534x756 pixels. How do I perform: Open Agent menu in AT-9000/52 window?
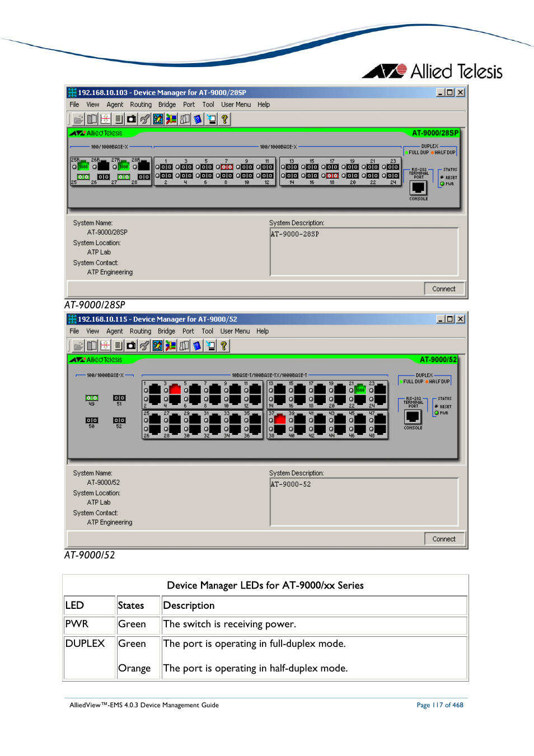click(x=115, y=331)
